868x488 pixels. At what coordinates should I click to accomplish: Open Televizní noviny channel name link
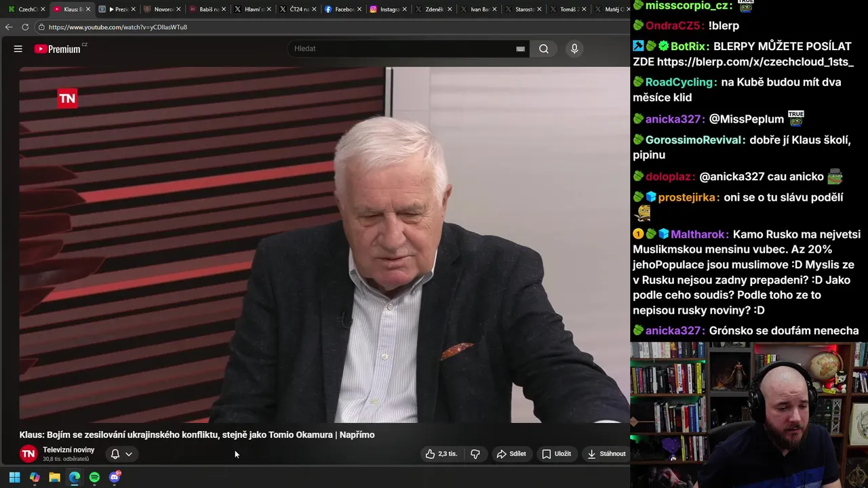(x=68, y=450)
